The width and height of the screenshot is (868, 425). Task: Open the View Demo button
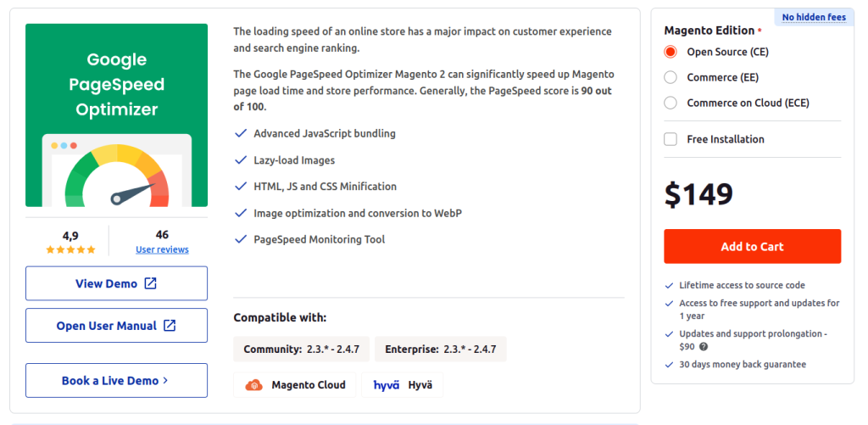click(x=117, y=283)
